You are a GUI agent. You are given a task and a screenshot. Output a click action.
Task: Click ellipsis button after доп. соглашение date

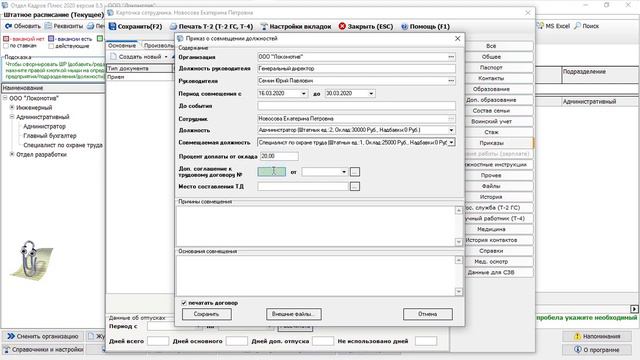coord(355,172)
